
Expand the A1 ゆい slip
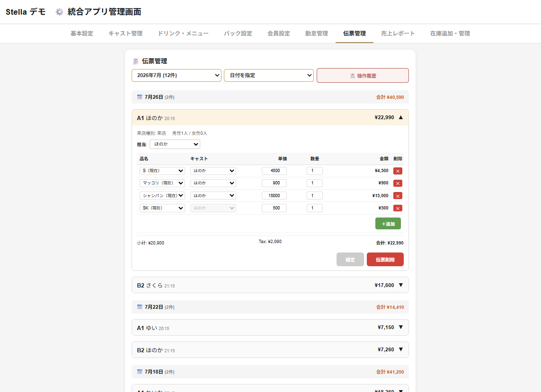click(270, 328)
